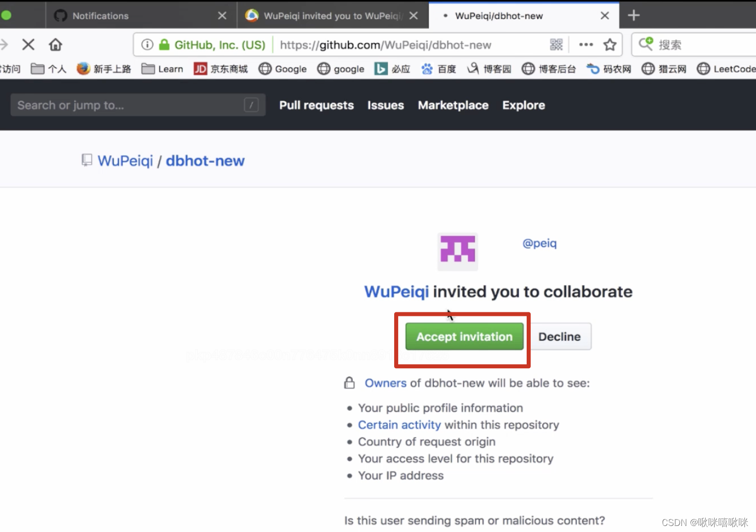Switch to the Notifications tab
This screenshot has height=532, width=756.
pos(141,16)
